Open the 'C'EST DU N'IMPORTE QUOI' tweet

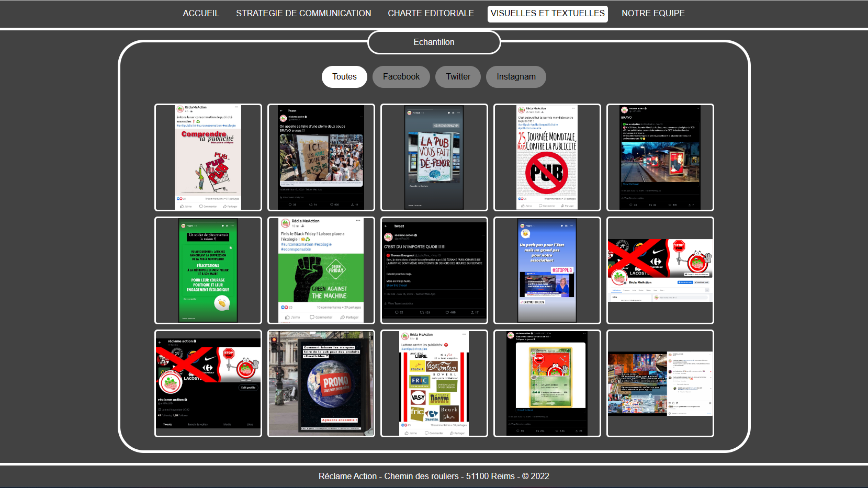click(x=434, y=270)
